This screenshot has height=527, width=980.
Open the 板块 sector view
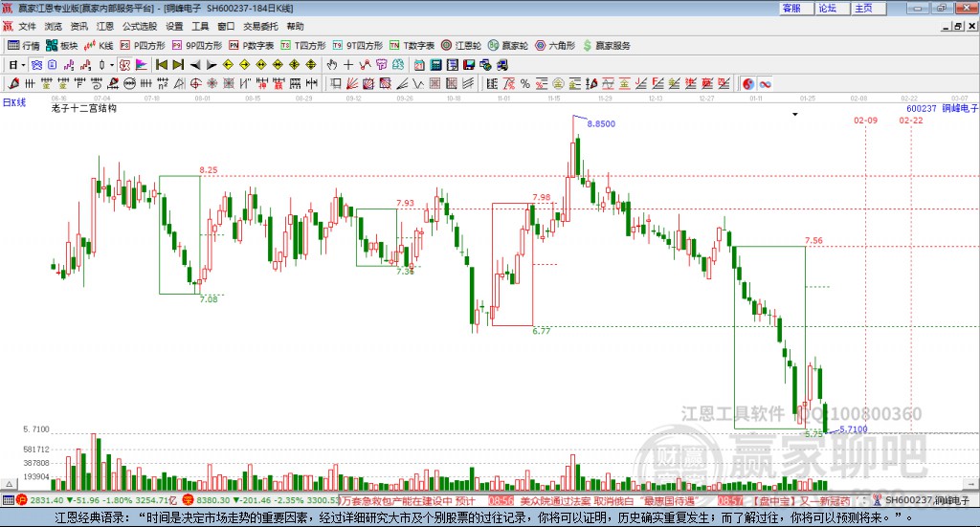click(61, 46)
